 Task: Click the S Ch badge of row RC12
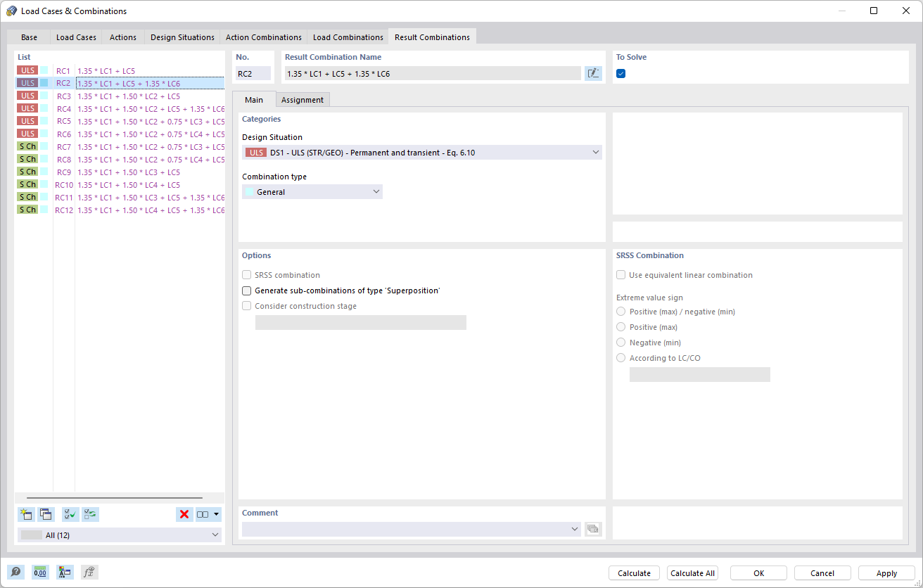click(x=28, y=210)
